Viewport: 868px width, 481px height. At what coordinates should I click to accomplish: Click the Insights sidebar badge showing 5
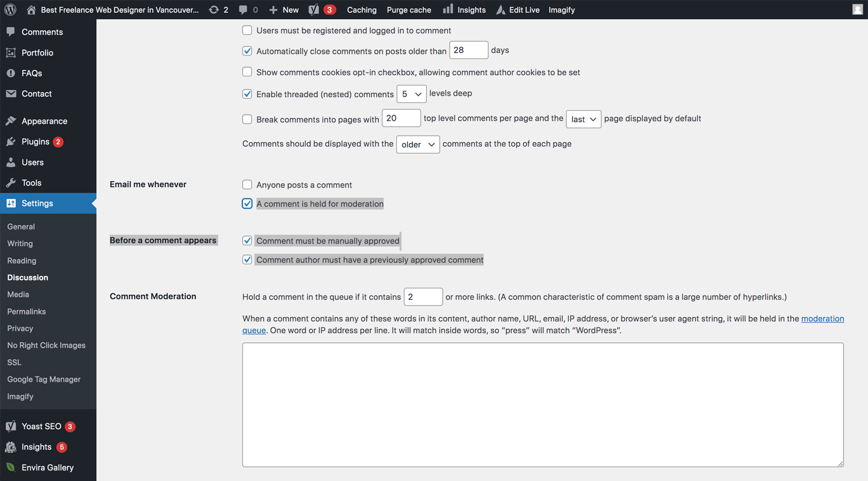62,447
